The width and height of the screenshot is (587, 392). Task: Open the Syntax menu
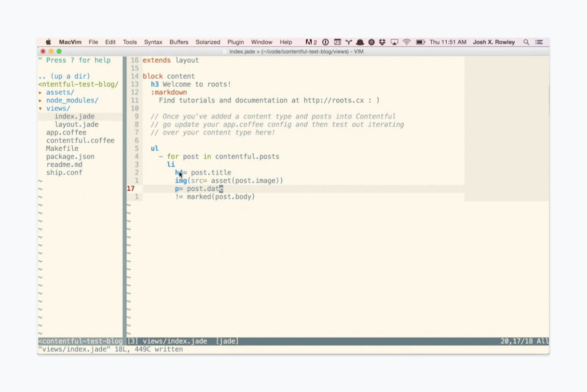(x=153, y=42)
